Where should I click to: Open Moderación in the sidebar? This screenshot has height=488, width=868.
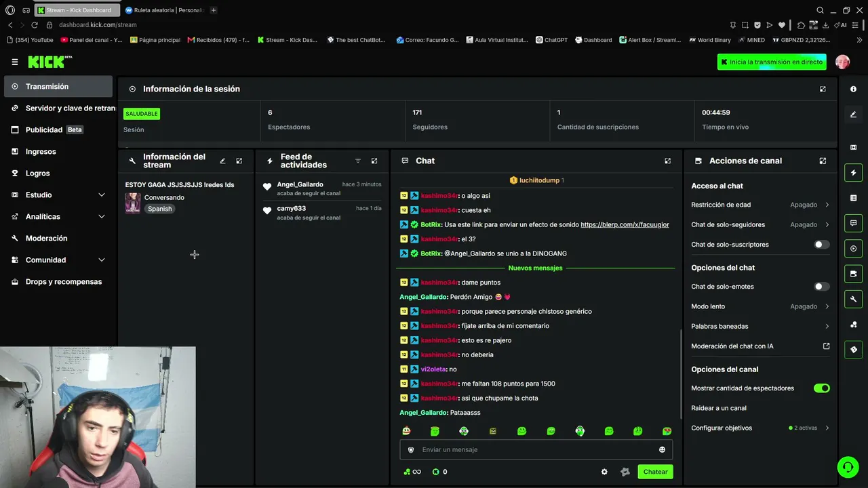[x=58, y=239]
